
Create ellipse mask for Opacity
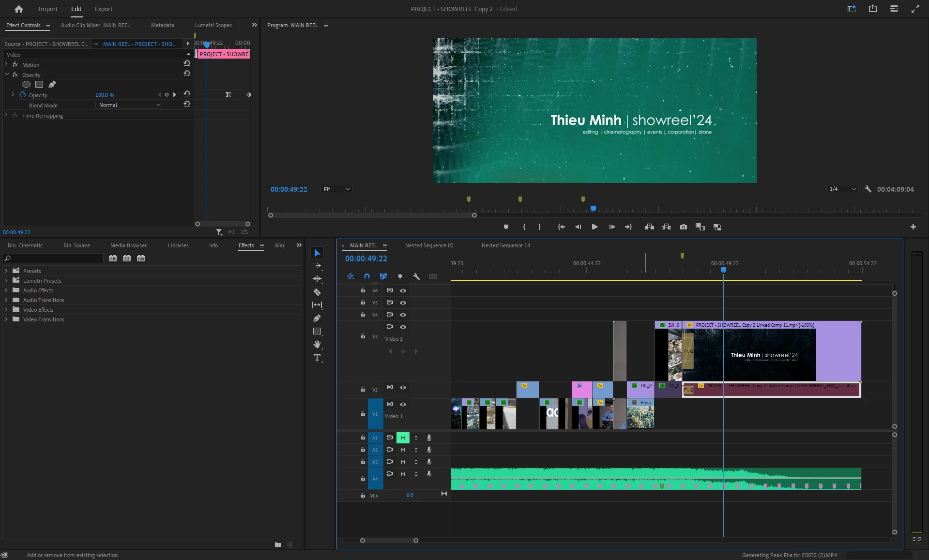26,84
